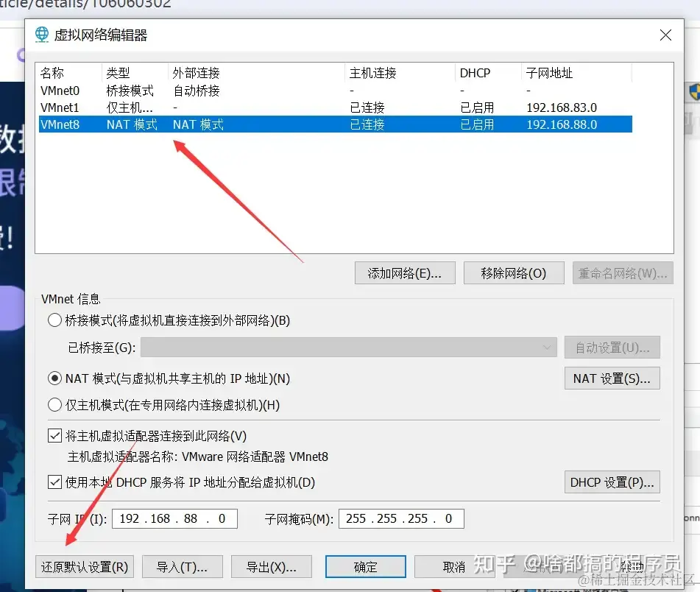Click subnet address 192.168.83.0 cell
Image resolution: width=700 pixels, height=592 pixels.
tap(562, 108)
